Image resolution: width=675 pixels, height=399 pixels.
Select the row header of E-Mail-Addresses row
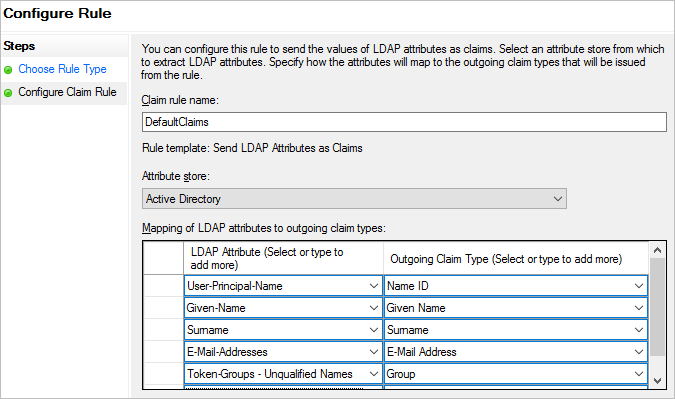(x=164, y=352)
